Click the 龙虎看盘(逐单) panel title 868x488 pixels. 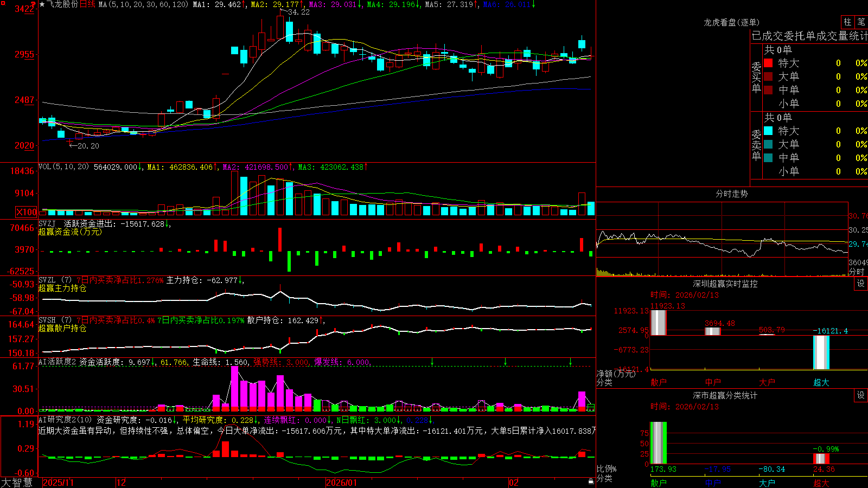pyautogui.click(x=731, y=22)
